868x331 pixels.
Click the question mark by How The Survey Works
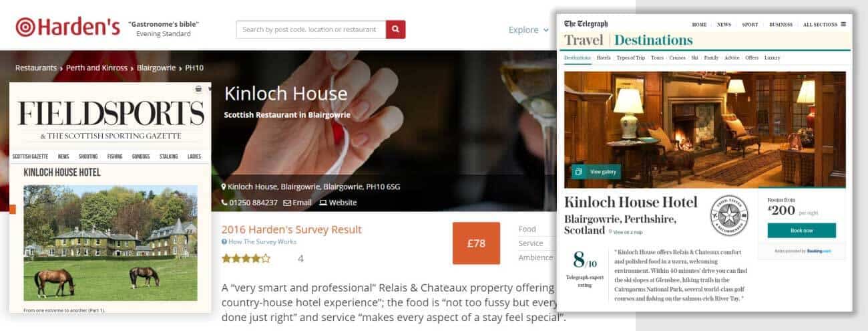(x=224, y=242)
